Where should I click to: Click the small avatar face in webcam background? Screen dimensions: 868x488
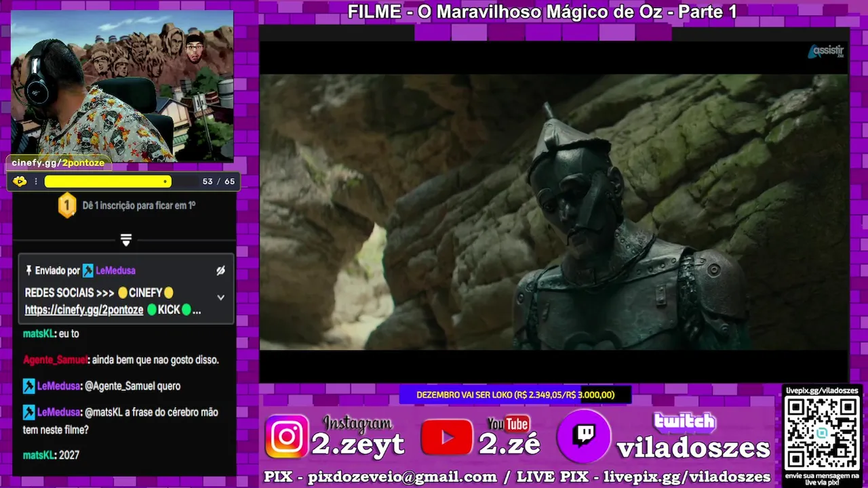click(x=195, y=47)
